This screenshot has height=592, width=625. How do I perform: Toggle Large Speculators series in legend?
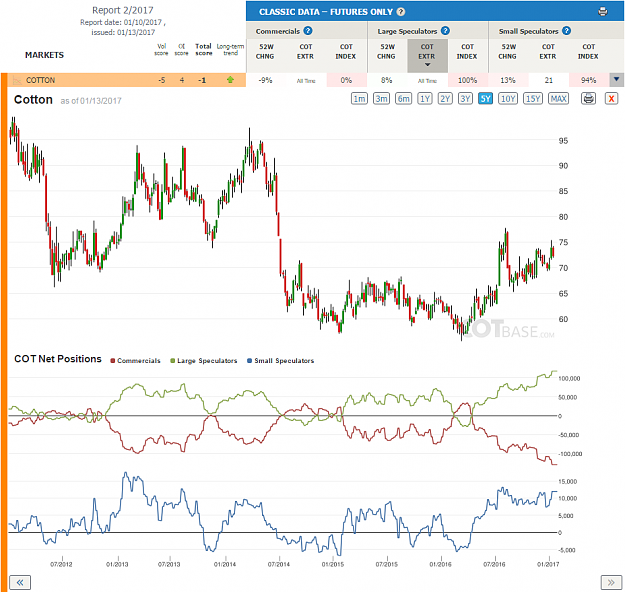(x=203, y=360)
